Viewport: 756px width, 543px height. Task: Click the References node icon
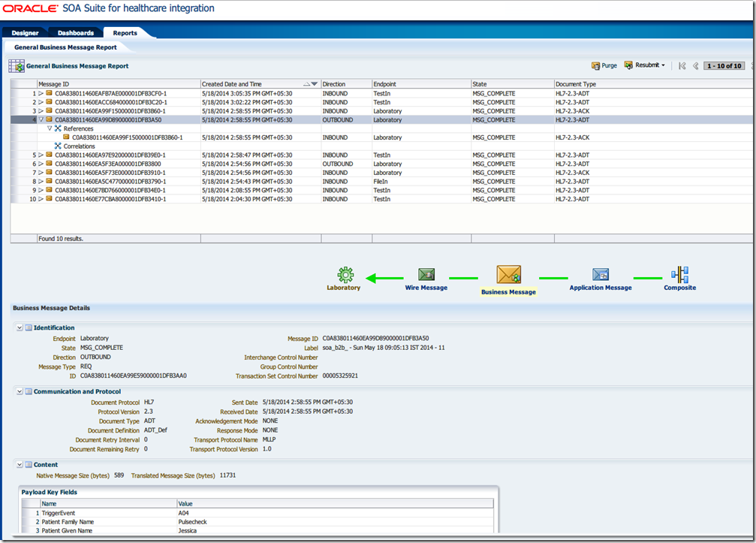58,128
